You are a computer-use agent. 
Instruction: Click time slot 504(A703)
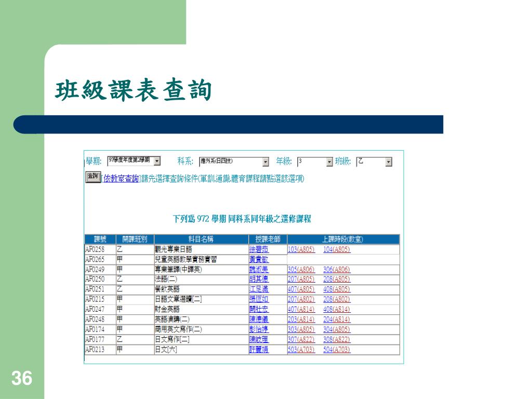click(x=337, y=350)
